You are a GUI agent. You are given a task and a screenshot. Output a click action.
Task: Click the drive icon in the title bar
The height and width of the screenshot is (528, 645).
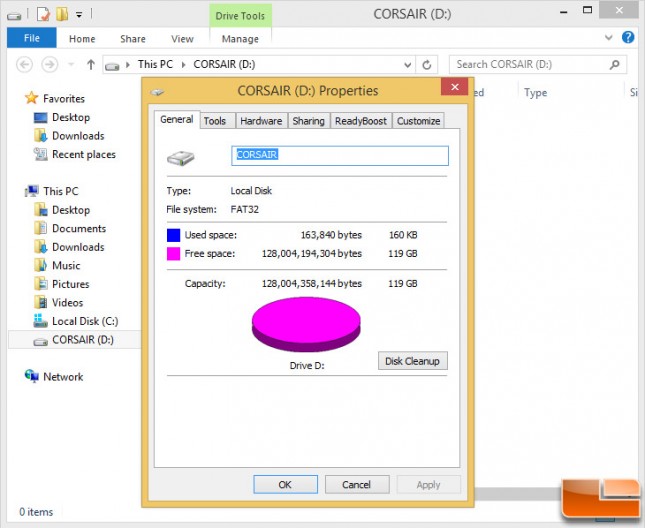click(14, 16)
